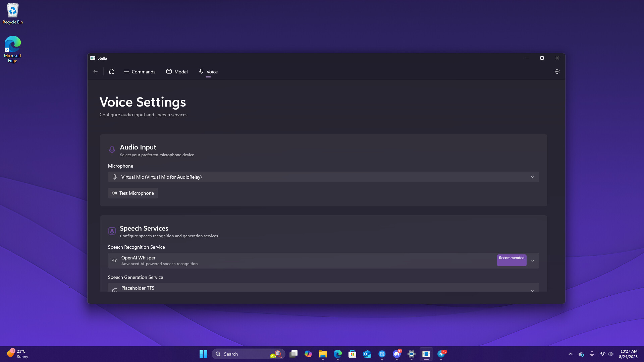644x362 pixels.
Task: Click the Test Microphone button
Action: pos(133,193)
